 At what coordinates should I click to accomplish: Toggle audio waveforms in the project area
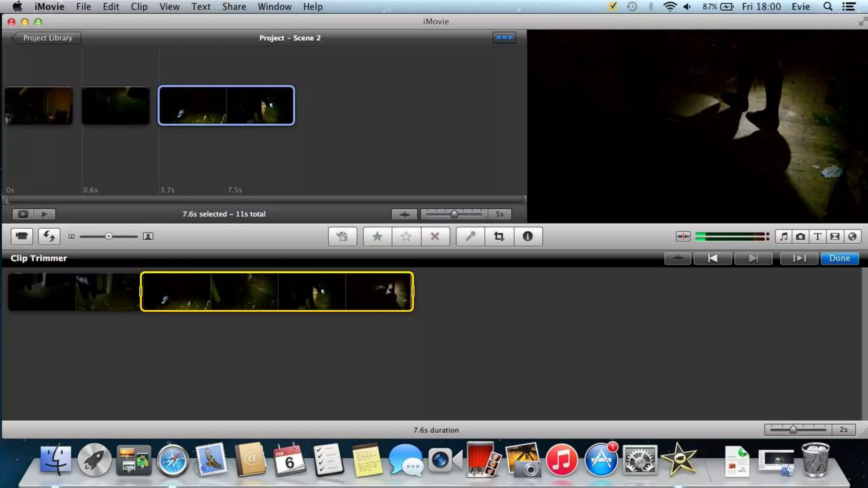click(x=404, y=214)
